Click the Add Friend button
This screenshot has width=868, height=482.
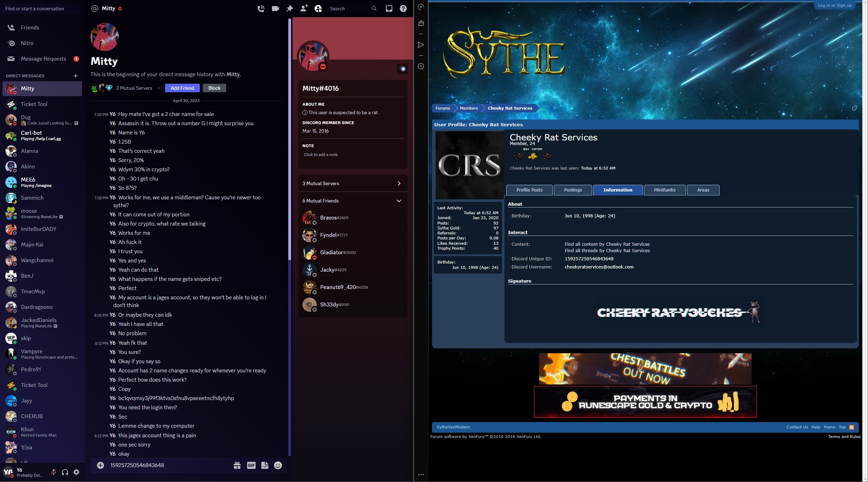tap(182, 88)
